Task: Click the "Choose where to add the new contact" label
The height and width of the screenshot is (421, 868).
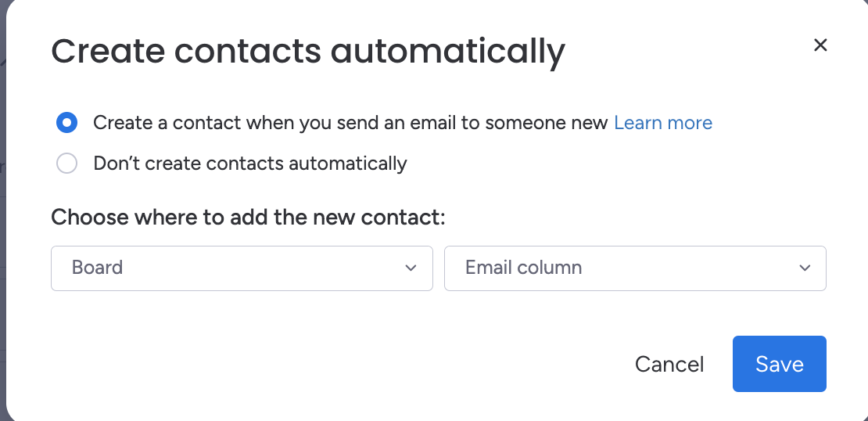Action: pyautogui.click(x=248, y=217)
